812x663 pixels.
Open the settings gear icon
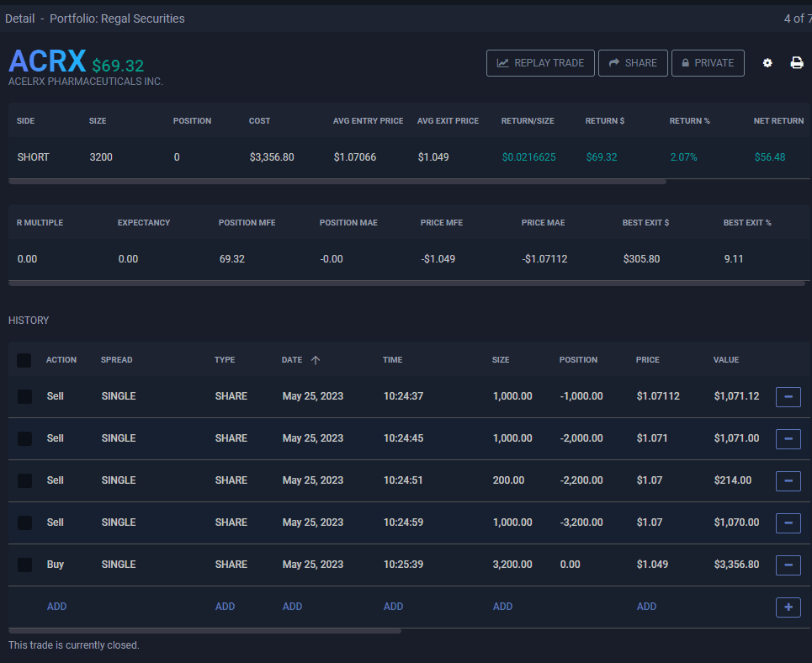click(x=767, y=63)
